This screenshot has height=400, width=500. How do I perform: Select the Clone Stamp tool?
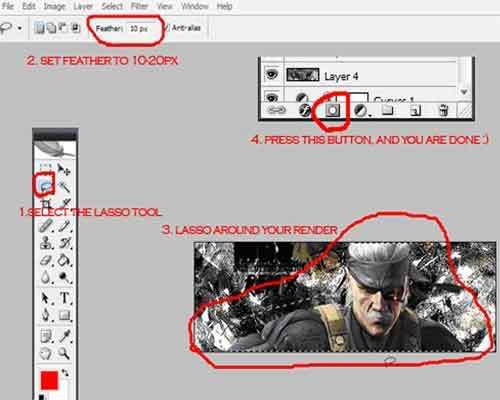46,243
